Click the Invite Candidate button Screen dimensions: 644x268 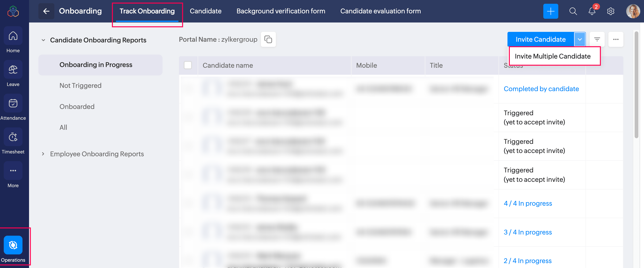[540, 40]
